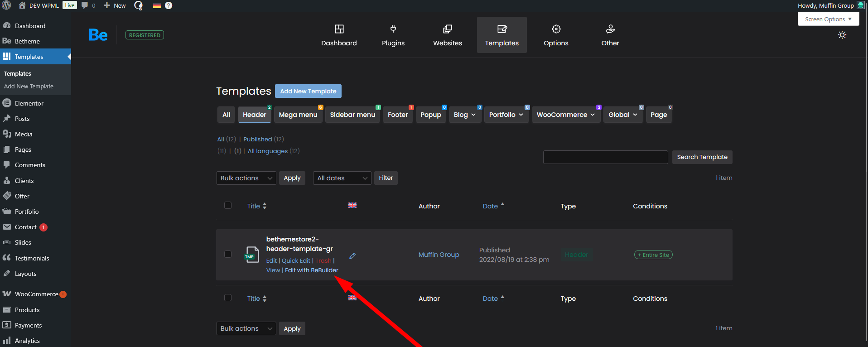The height and width of the screenshot is (347, 868).
Task: Switch to the Mega menu tab
Action: (298, 115)
